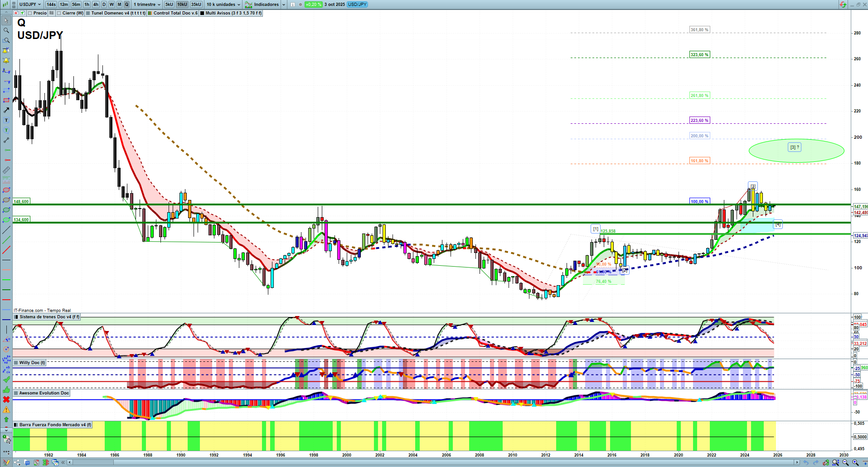
Task: Select the red filled rectangle tool
Action: (6, 100)
